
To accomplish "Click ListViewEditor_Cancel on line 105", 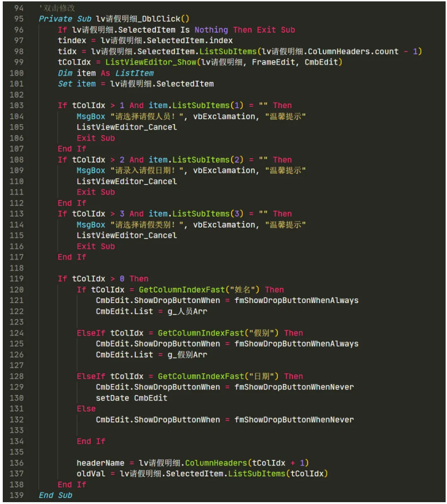I will (x=126, y=127).
